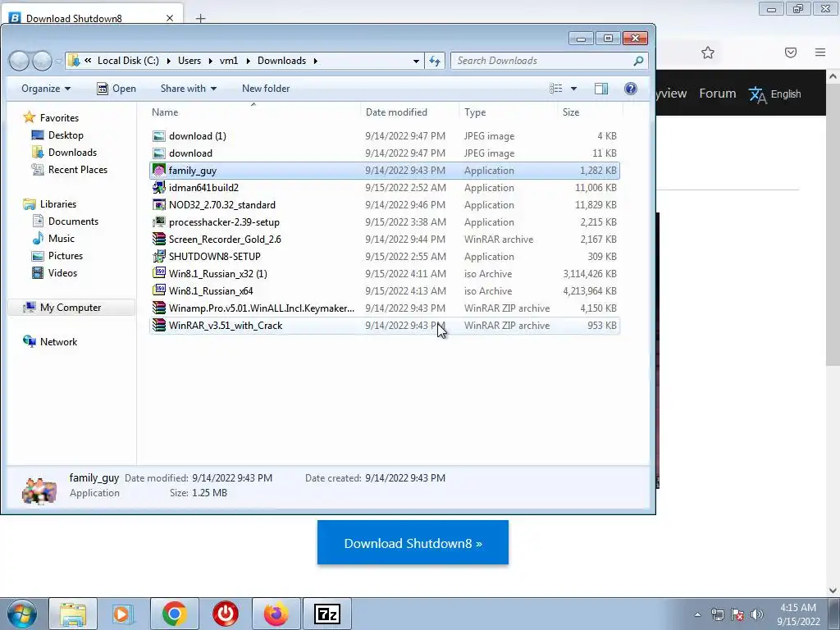Viewport: 840px width, 630px height.
Task: Click the WinRAR_v3.51_with_Crack archive icon
Action: pyautogui.click(x=158, y=325)
